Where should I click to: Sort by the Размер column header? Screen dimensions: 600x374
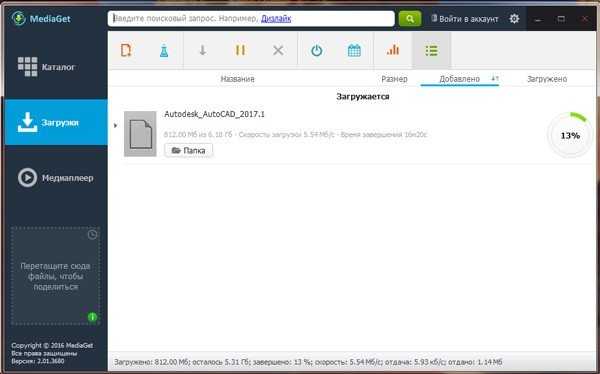[x=394, y=79]
